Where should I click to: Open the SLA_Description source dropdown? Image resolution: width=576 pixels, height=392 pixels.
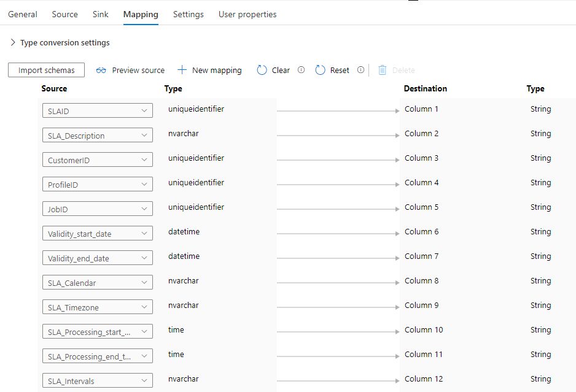tap(98, 135)
